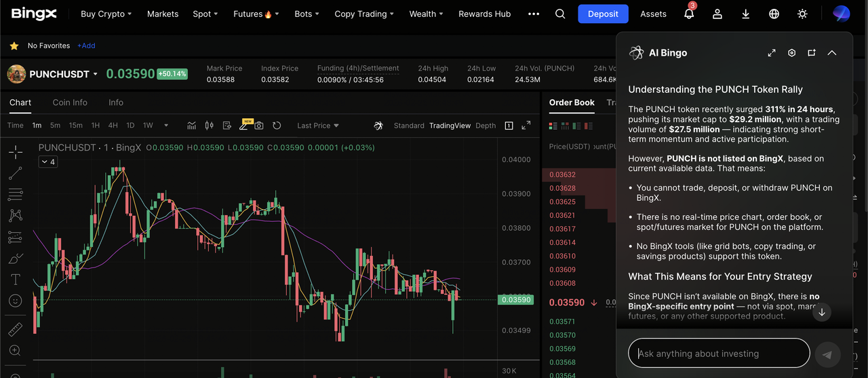The width and height of the screenshot is (868, 378).
Task: Switch chart to Standard mode
Action: tap(409, 126)
